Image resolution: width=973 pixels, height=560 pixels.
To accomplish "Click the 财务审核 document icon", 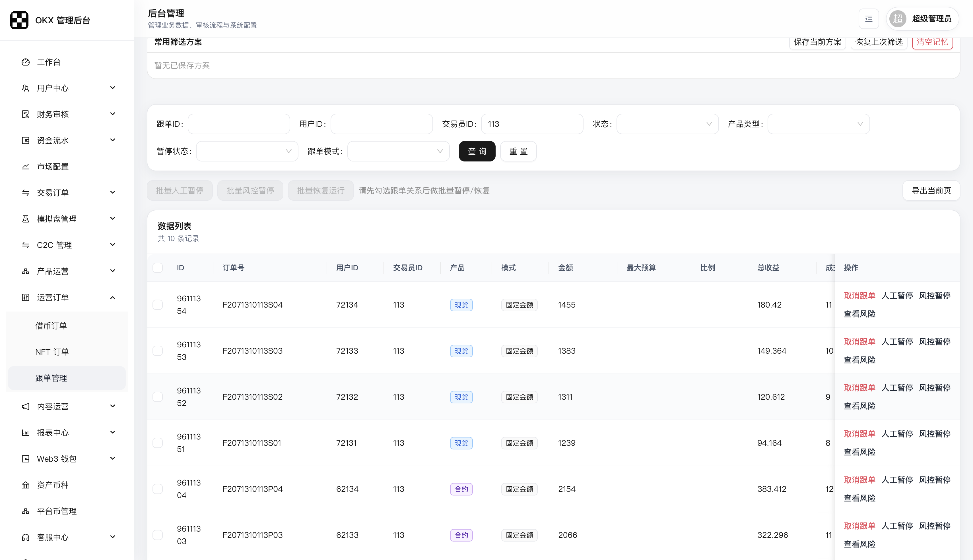I will point(25,114).
